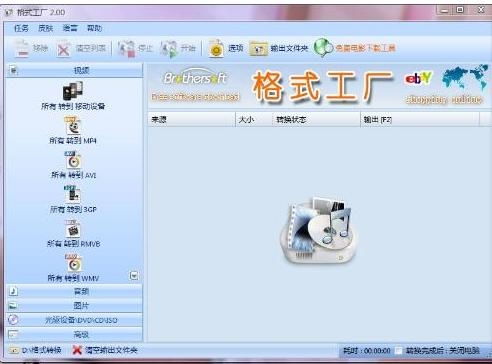Click the 转换状态 column header
Viewport: 492px width, 364px height.
coord(316,119)
